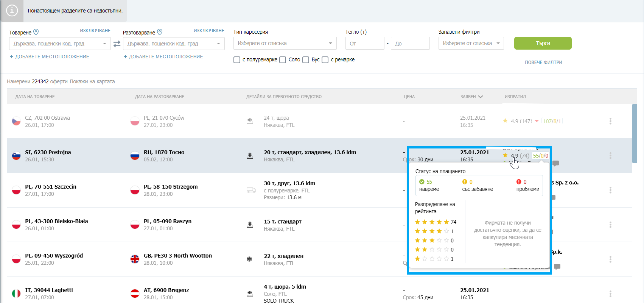The image size is (644, 303).
Task: Click the Austrian flag next to Bregenz
Action: tap(135, 294)
